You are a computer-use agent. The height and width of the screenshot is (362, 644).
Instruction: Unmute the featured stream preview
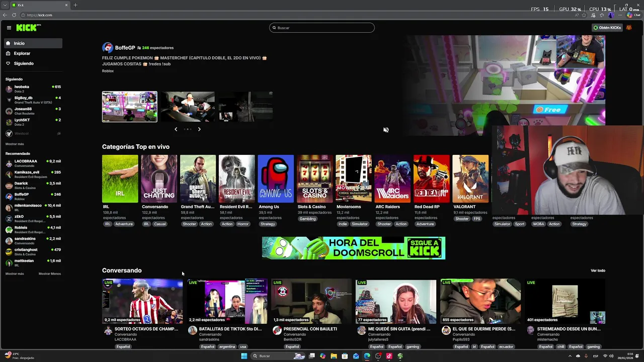pos(386,130)
